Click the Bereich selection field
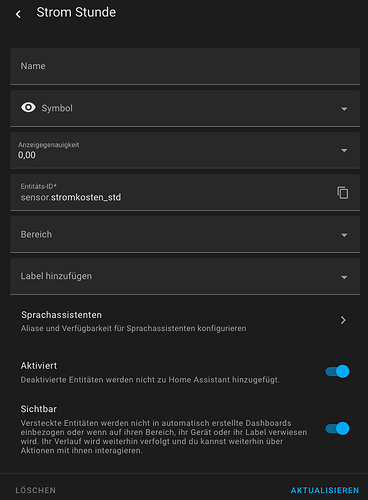The image size is (368, 500). 185,234
